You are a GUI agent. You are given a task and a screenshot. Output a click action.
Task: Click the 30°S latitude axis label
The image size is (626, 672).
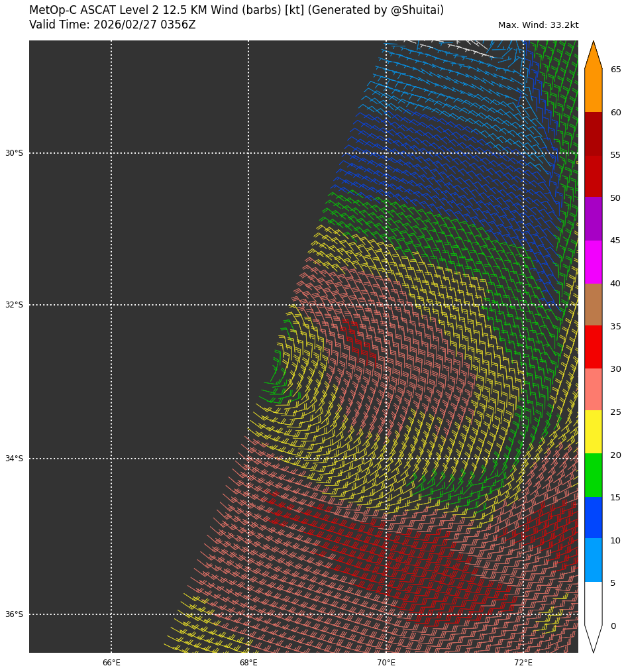(14, 153)
